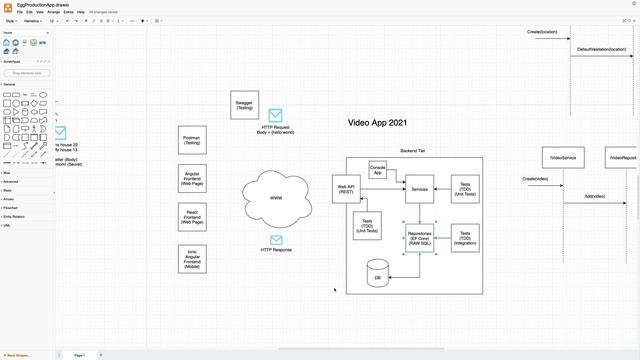Pick the Parallelogram shape in General palette
The image size is (640, 360).
click(43, 103)
